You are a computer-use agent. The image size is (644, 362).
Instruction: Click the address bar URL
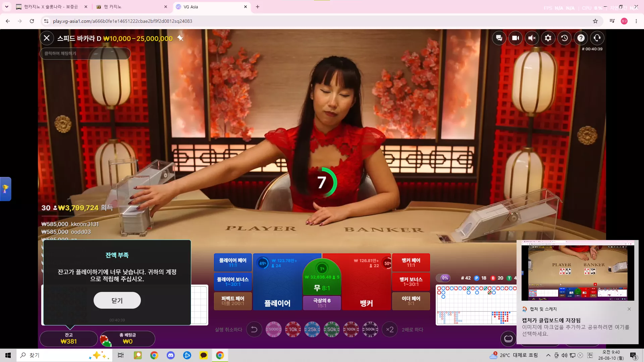tap(122, 21)
